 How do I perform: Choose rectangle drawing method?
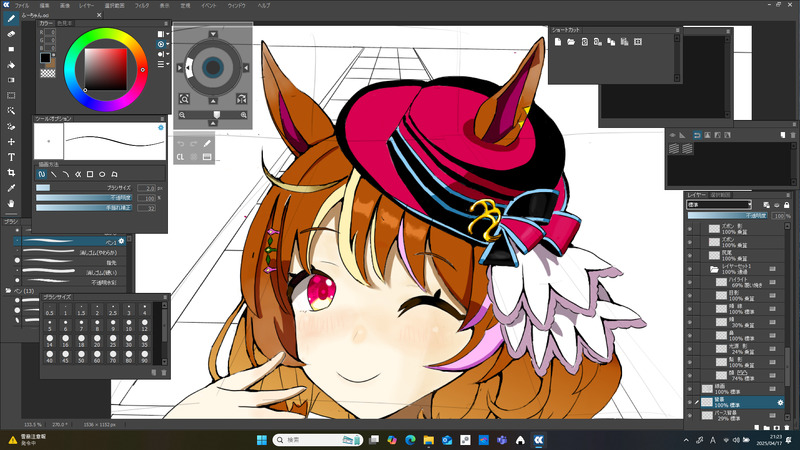[90, 174]
